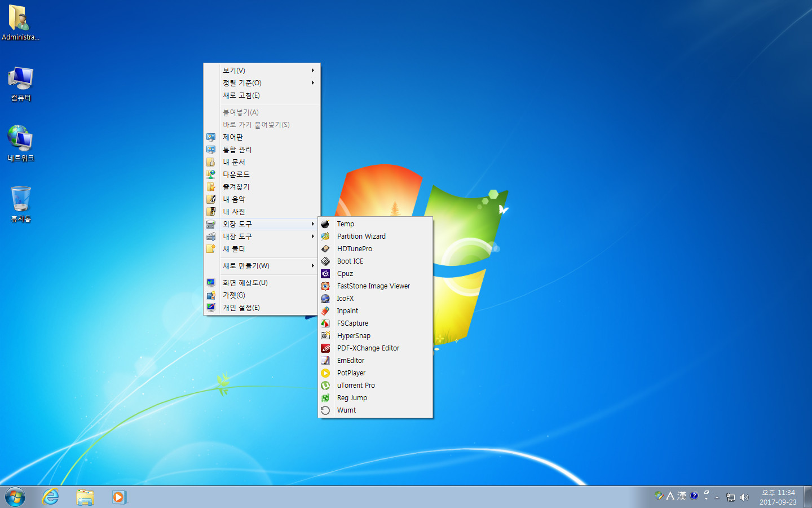Image resolution: width=812 pixels, height=508 pixels.
Task: Click the volume speaker tray icon
Action: click(744, 497)
